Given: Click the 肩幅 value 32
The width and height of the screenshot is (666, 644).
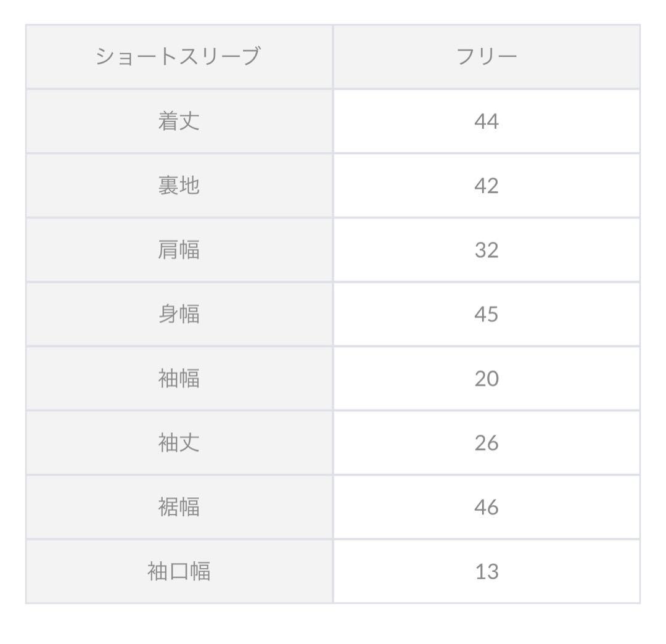Looking at the screenshot, I should coord(487,250).
